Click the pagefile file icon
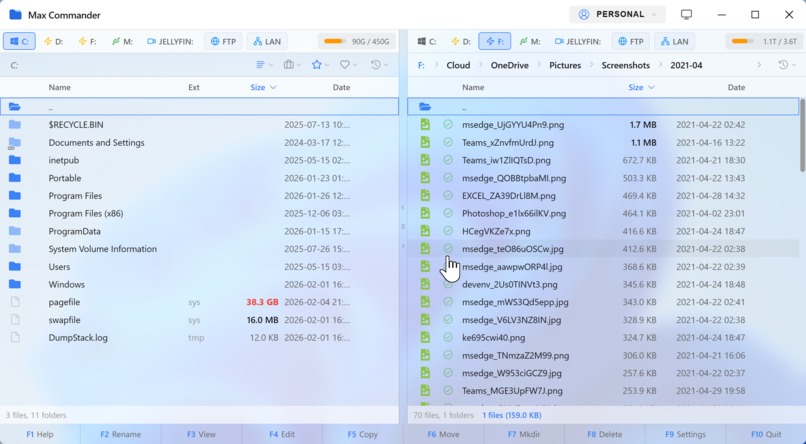806x444 pixels. (x=15, y=302)
